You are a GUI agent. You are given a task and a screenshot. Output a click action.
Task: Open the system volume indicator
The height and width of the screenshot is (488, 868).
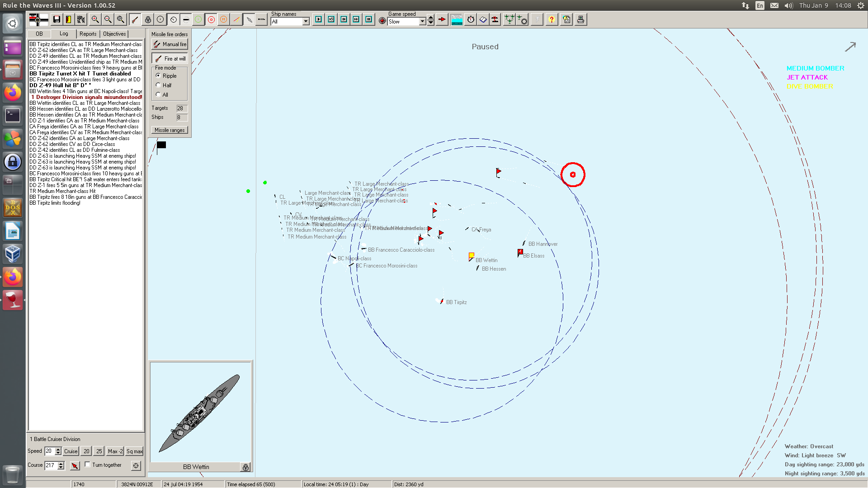click(789, 5)
